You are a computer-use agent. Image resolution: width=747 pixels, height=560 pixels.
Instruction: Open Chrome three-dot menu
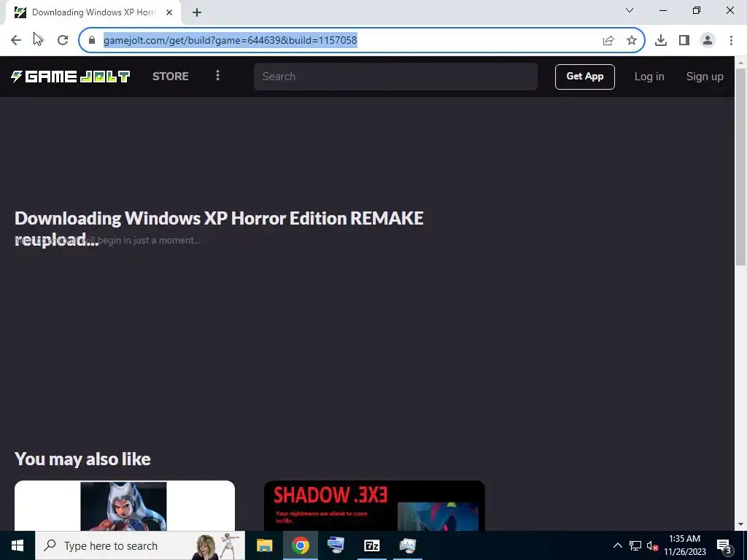[x=731, y=41]
